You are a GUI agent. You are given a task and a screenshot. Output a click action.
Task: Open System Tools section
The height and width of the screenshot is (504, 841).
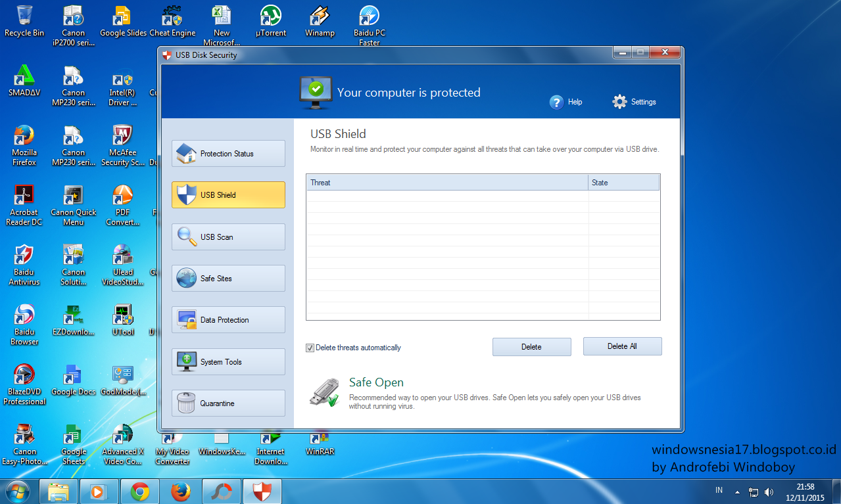point(228,361)
